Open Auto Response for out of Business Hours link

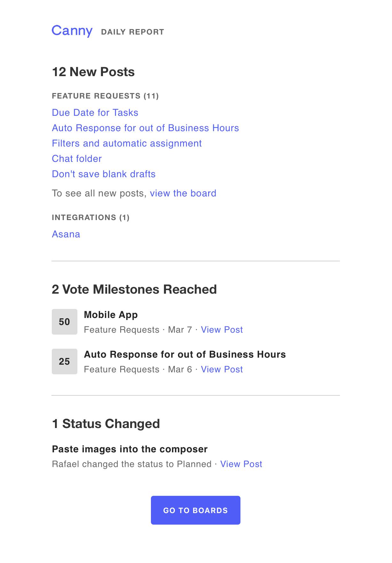(x=145, y=128)
